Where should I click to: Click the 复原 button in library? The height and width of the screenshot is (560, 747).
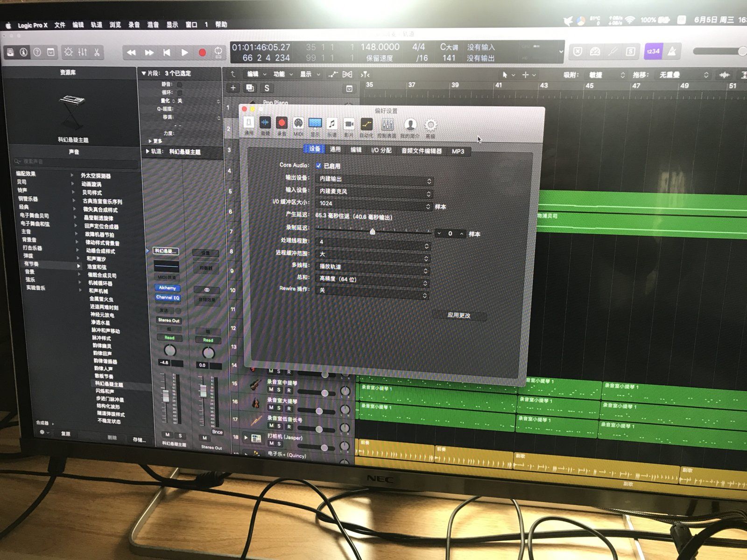coord(66,434)
